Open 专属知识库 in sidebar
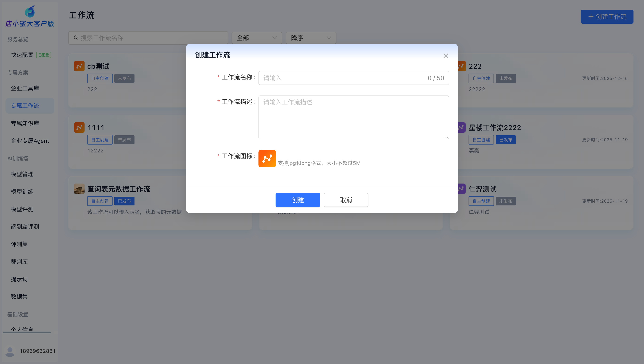644x364 pixels. click(x=25, y=123)
